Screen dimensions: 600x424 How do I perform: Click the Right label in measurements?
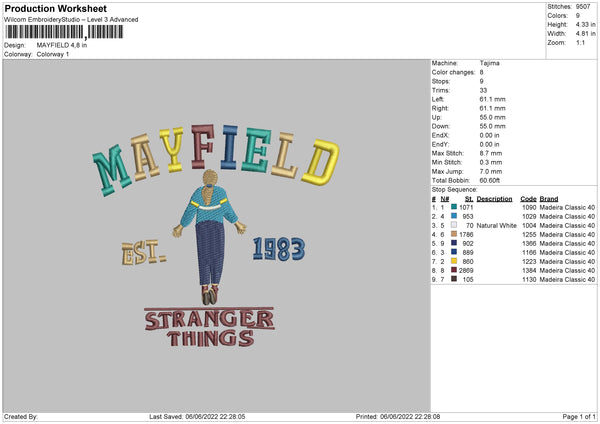click(440, 108)
